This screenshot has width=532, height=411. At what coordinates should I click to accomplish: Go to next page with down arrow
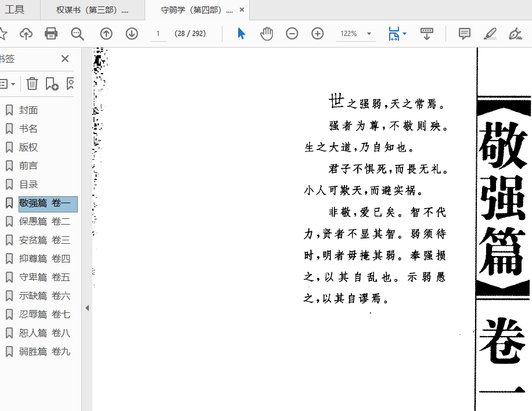coord(132,34)
